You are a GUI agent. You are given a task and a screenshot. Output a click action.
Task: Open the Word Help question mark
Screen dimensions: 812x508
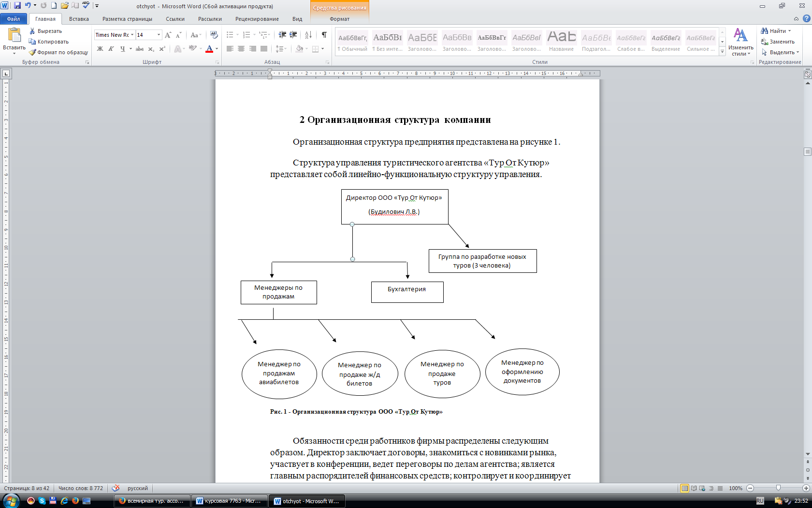[x=806, y=19]
